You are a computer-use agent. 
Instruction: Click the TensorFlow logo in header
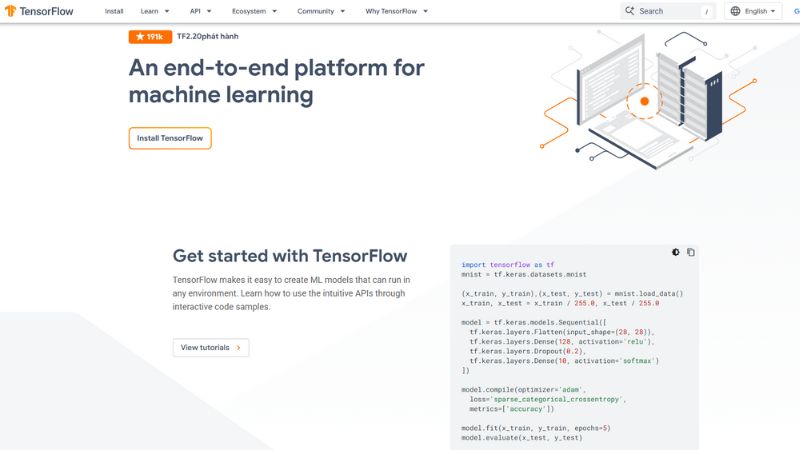(x=39, y=11)
